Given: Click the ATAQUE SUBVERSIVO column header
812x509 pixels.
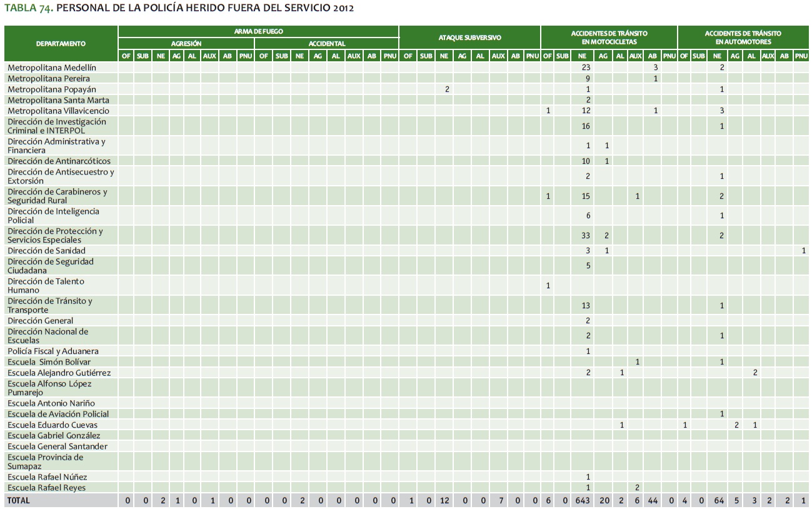Looking at the screenshot, I should (x=469, y=38).
